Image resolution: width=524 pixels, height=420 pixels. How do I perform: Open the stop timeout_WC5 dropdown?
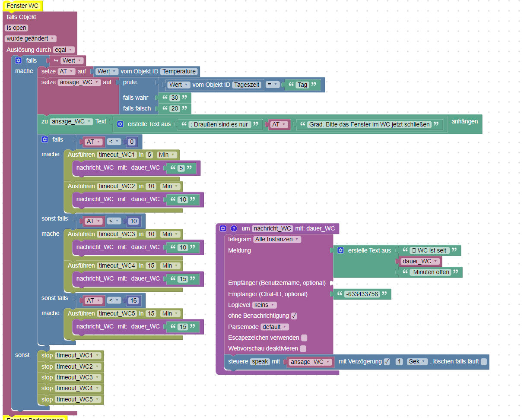tap(78, 399)
